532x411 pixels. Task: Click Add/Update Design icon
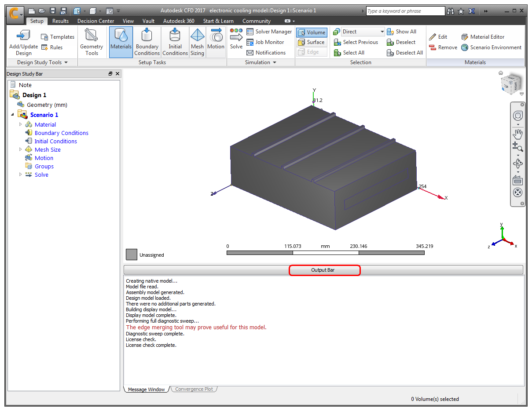tap(24, 42)
